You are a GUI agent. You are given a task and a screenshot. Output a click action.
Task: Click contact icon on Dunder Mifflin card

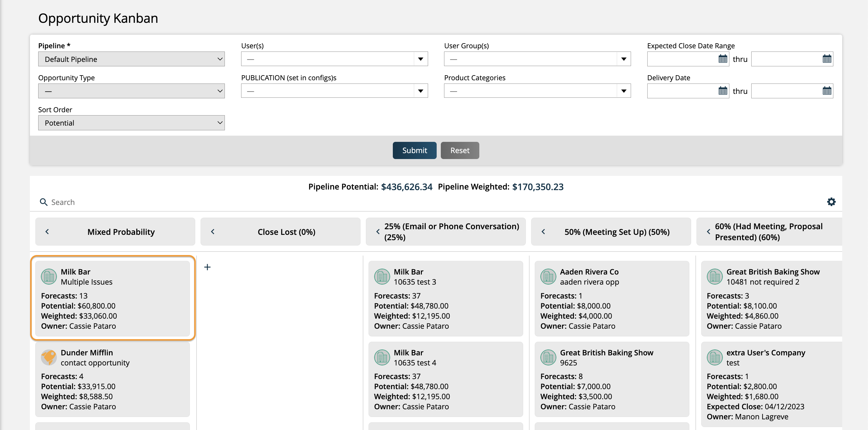pos(49,357)
